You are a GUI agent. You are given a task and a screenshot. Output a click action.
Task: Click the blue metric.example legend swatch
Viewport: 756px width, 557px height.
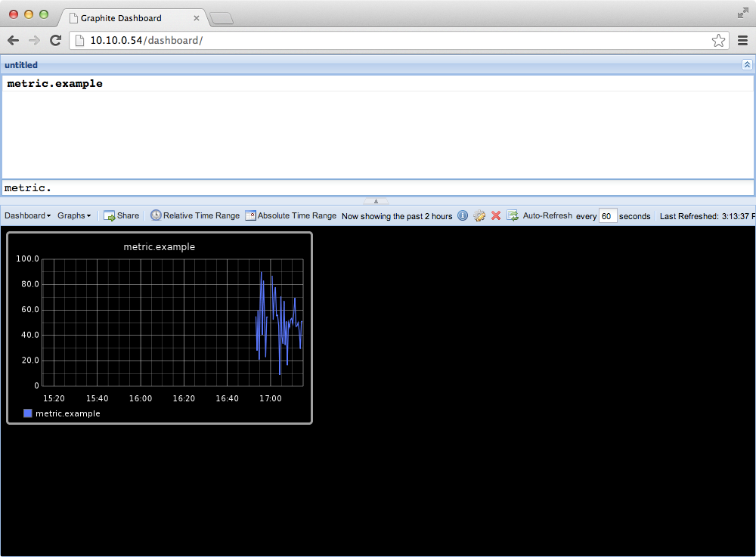point(28,413)
